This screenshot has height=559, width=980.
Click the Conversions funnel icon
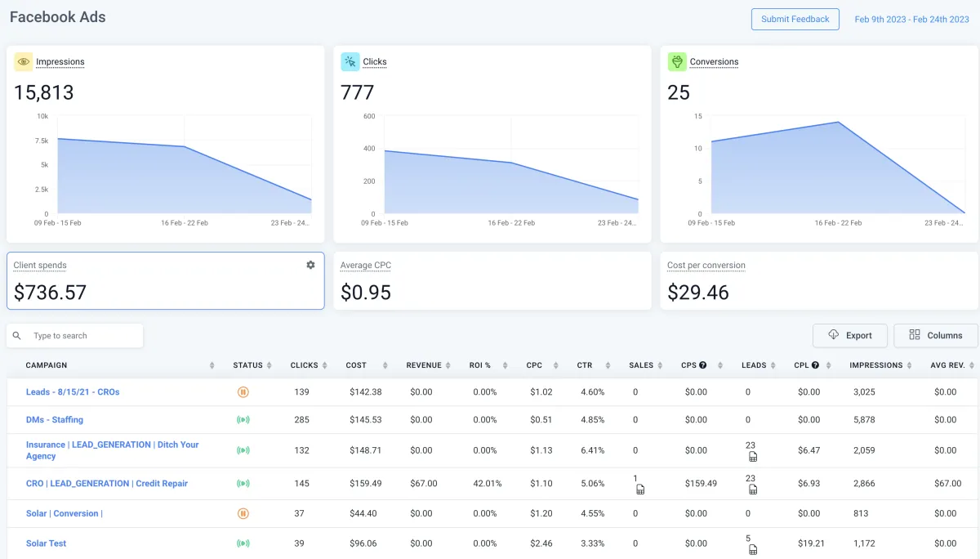click(x=676, y=61)
